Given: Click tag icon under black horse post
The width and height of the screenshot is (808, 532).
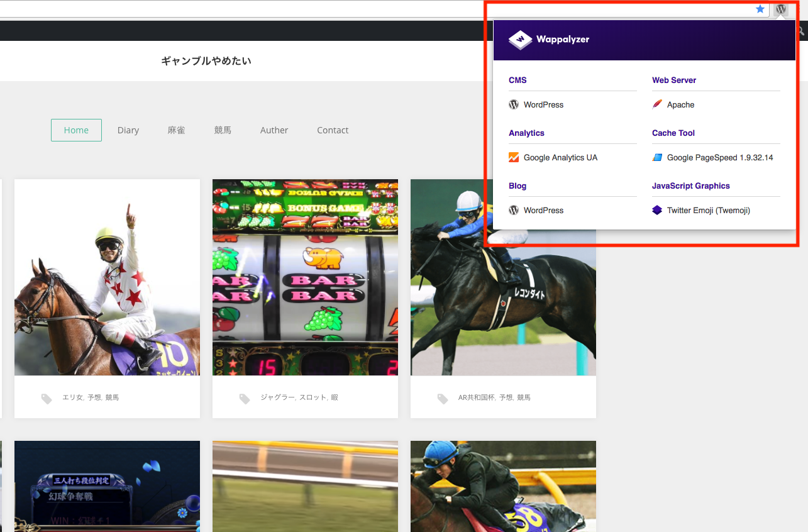Looking at the screenshot, I should point(443,399).
